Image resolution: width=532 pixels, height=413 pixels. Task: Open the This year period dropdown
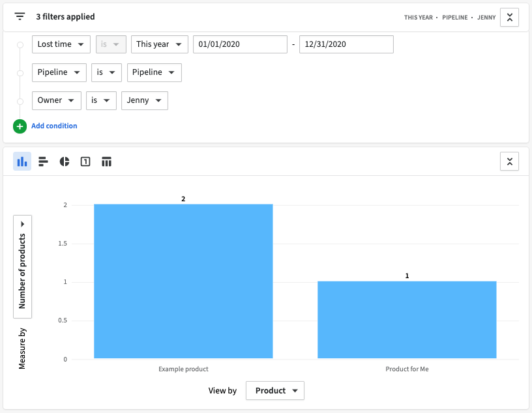click(160, 44)
